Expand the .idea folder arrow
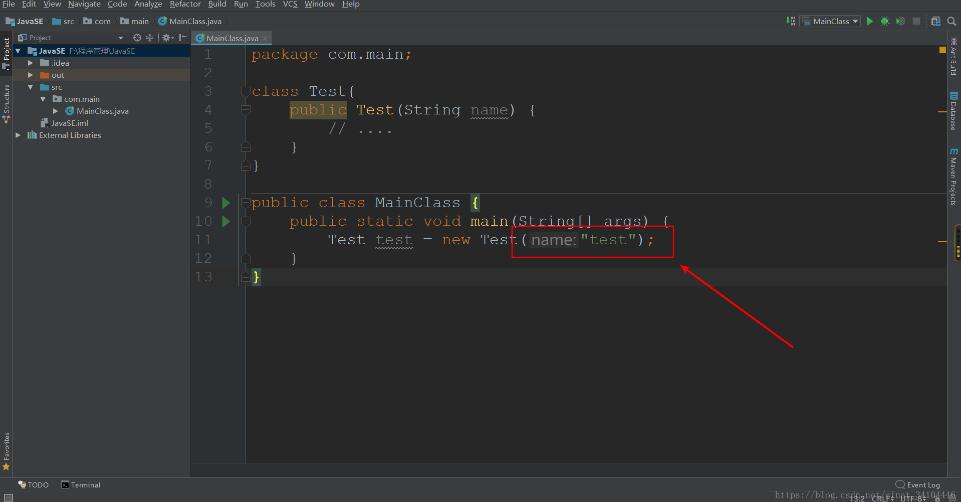 30,63
